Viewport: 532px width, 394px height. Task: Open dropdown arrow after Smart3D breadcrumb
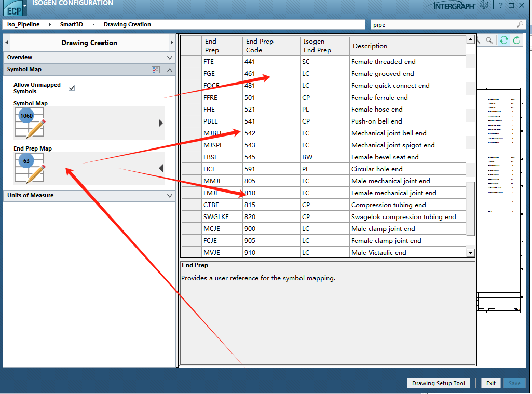93,24
